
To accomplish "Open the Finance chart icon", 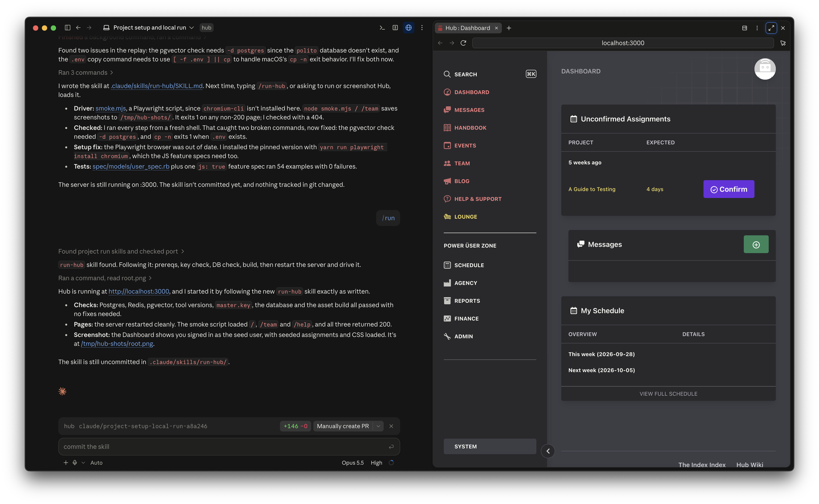I will pos(447,318).
